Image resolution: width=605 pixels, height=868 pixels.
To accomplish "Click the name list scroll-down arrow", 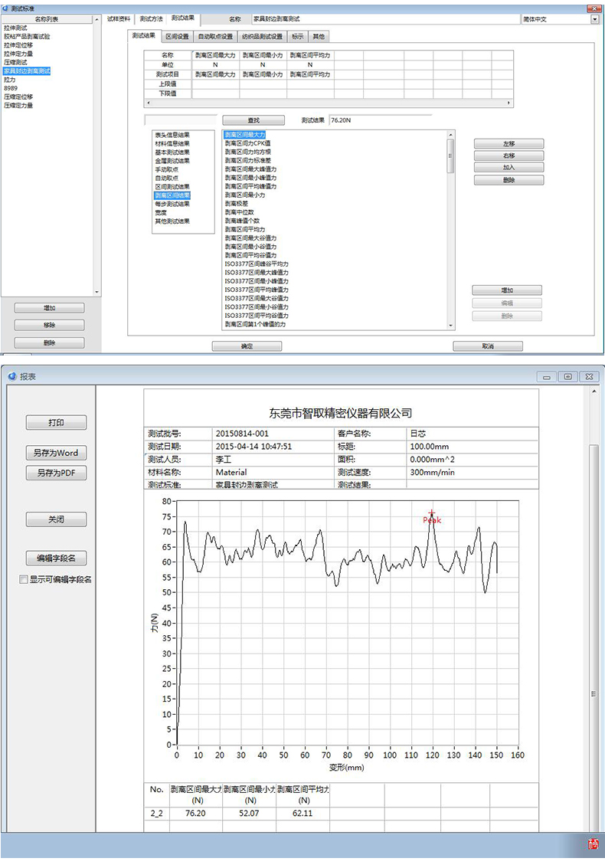I will click(96, 292).
